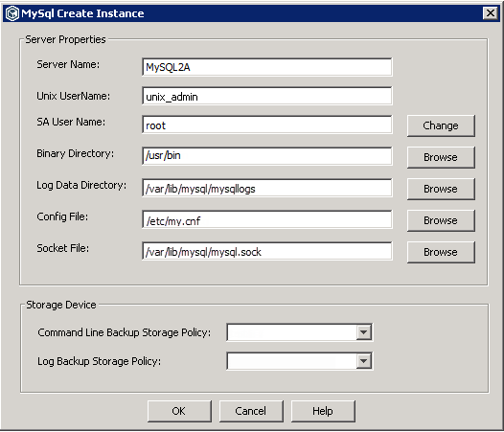Browse for the Config File
This screenshot has height=432, width=504.
(x=441, y=220)
